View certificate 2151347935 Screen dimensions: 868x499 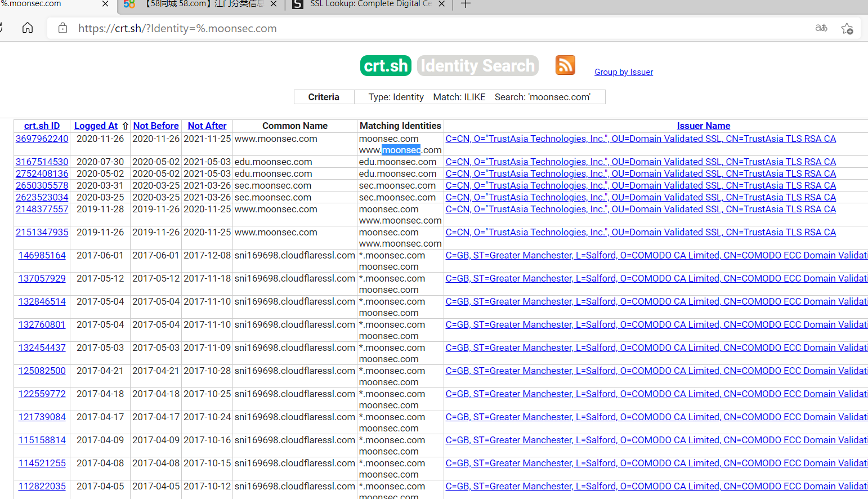click(42, 233)
